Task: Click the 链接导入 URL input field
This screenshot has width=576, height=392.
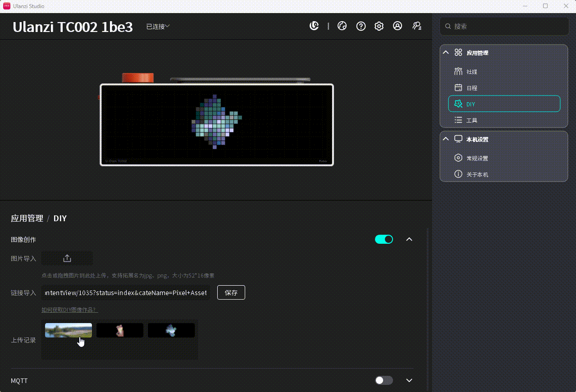Action: pyautogui.click(x=126, y=292)
